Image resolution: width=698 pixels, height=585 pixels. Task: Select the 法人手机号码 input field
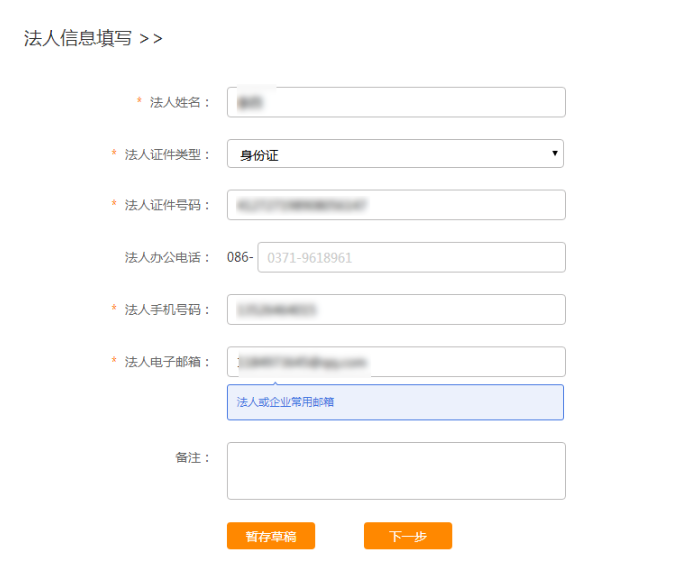coord(396,309)
